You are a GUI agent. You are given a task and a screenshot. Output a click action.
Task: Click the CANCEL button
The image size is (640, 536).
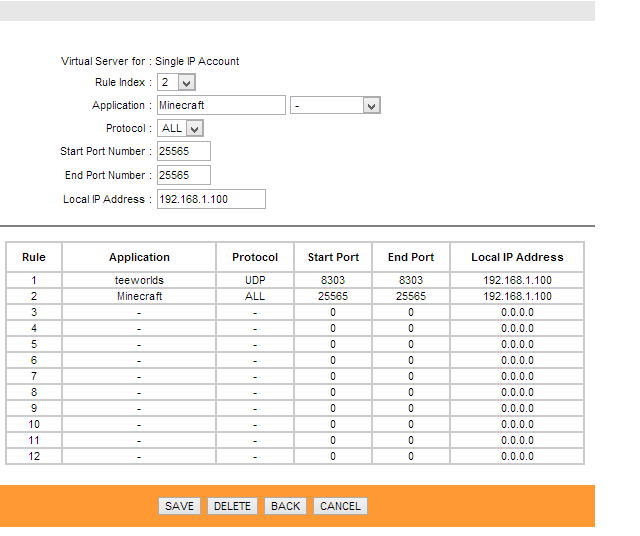point(340,506)
